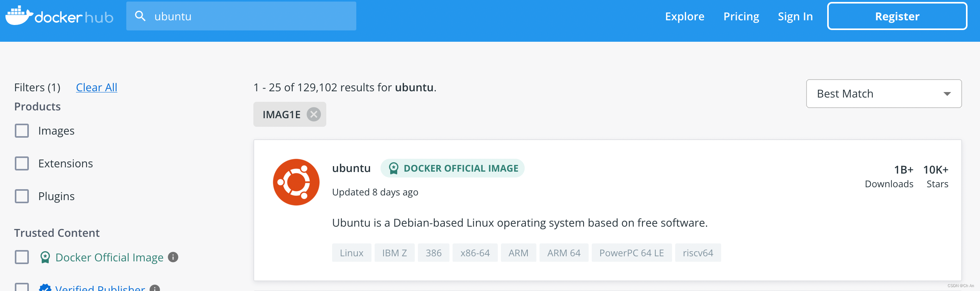The height and width of the screenshot is (291, 980).
Task: Click the Docker Official Image badge icon
Action: point(394,168)
